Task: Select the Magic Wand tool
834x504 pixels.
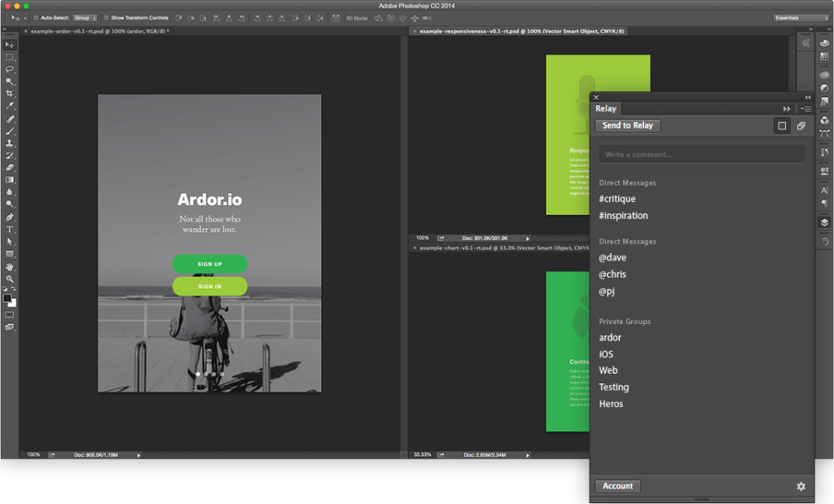Action: coord(10,81)
